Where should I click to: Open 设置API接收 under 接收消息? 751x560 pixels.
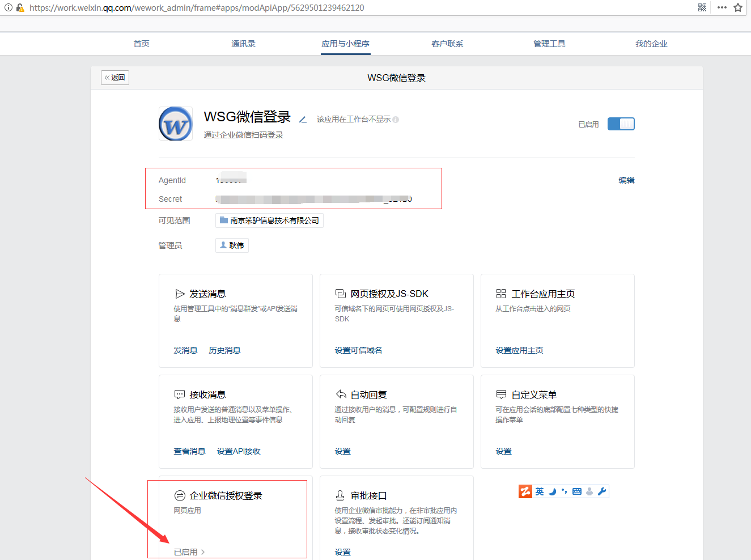239,451
